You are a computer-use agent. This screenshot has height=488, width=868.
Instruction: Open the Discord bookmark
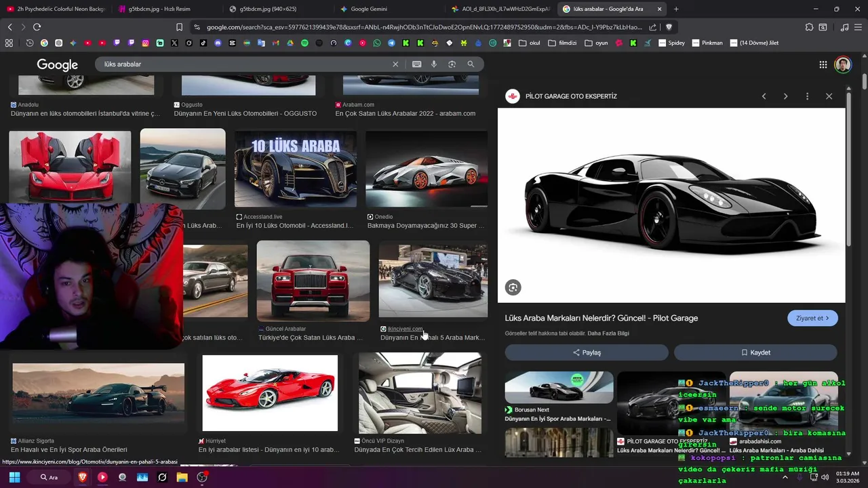click(x=218, y=43)
